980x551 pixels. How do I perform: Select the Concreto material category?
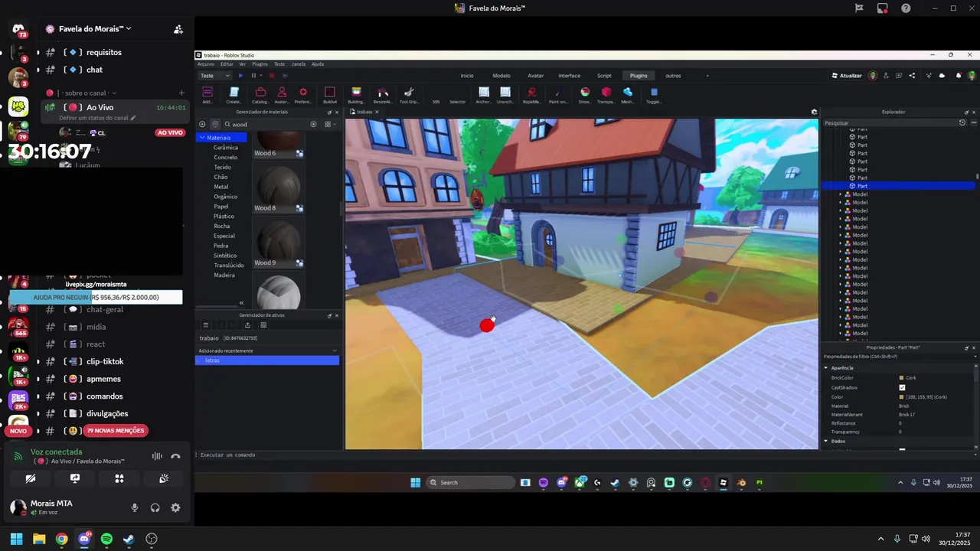pos(225,158)
